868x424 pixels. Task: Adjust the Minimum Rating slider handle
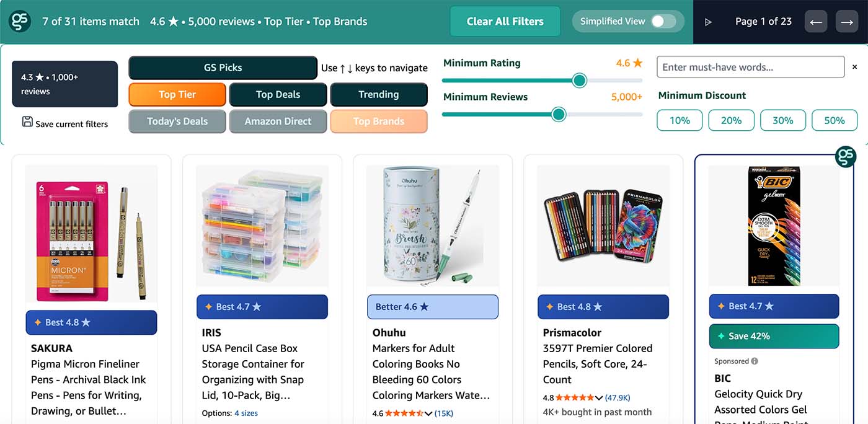point(579,81)
